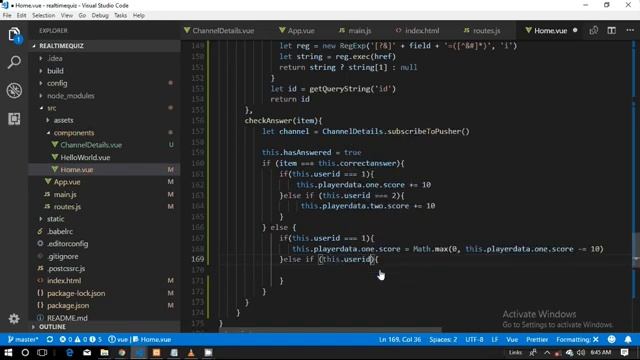Switch to the main.js tab
The height and width of the screenshot is (360, 640).
355,31
